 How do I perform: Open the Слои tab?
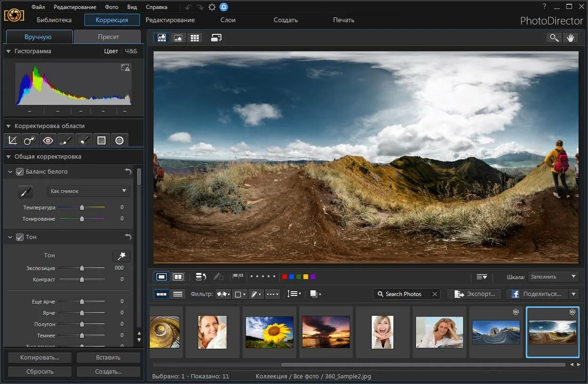[228, 20]
